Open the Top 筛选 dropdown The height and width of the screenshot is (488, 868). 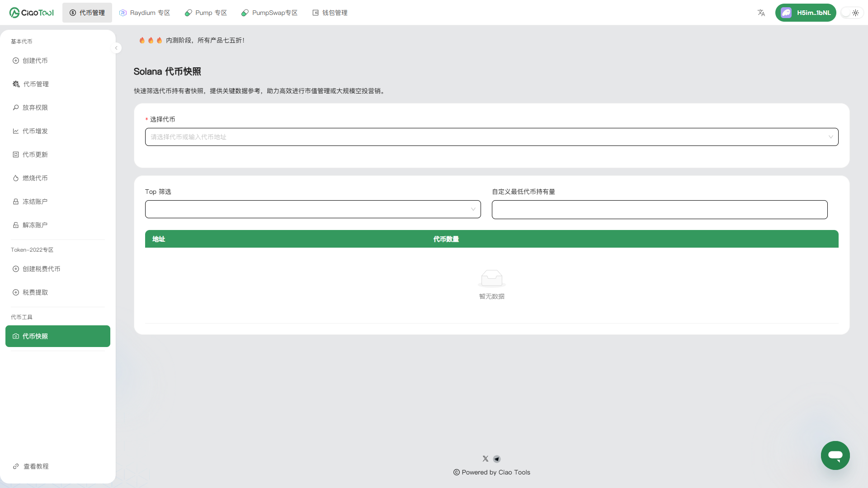[x=313, y=209]
